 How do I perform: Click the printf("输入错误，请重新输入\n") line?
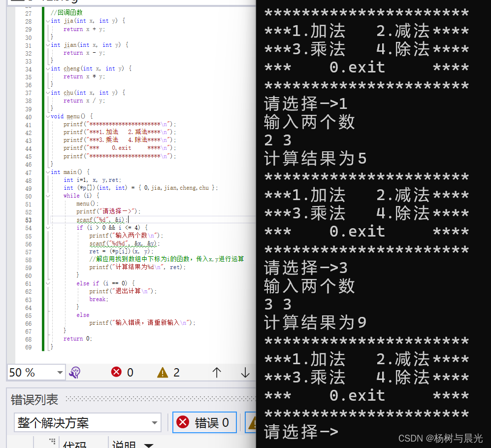pos(142,323)
